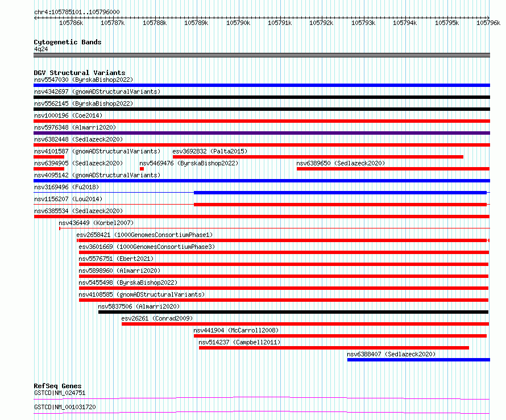Open the GSTCD|NM_024751 gene label
The height and width of the screenshot is (420, 506).
[x=60, y=393]
